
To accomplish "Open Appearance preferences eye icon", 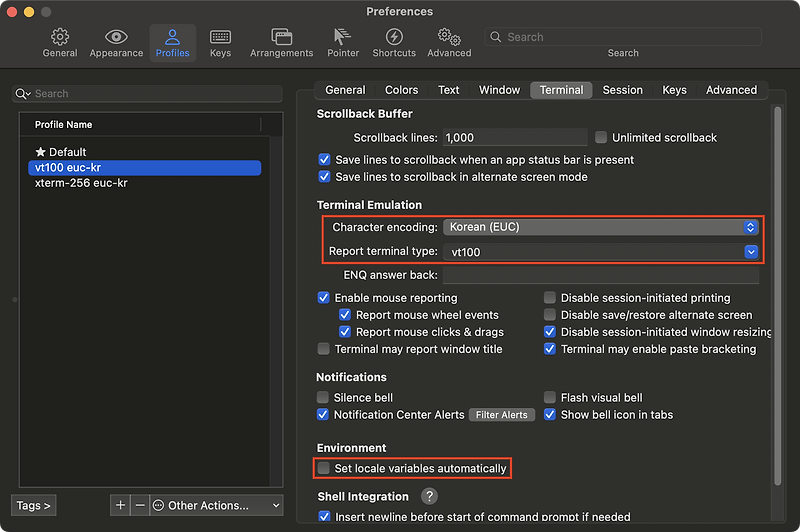I will click(x=116, y=37).
